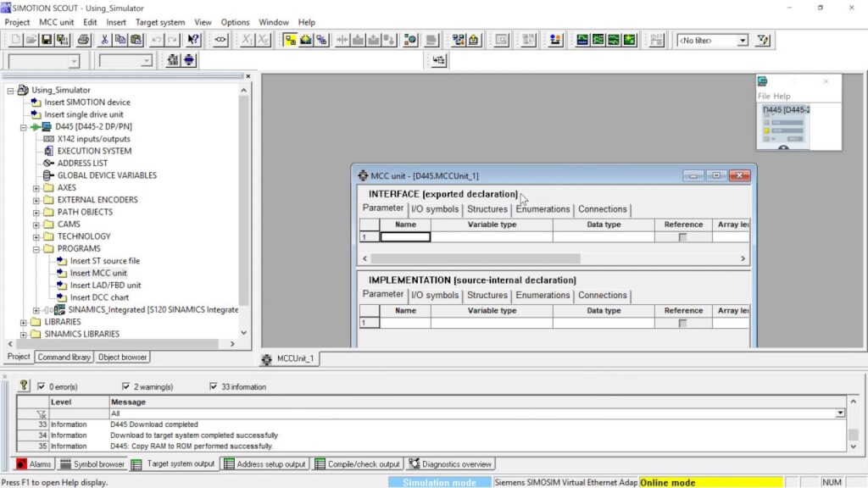Collapse the D445 device node
The height and width of the screenshot is (488, 868).
point(23,127)
